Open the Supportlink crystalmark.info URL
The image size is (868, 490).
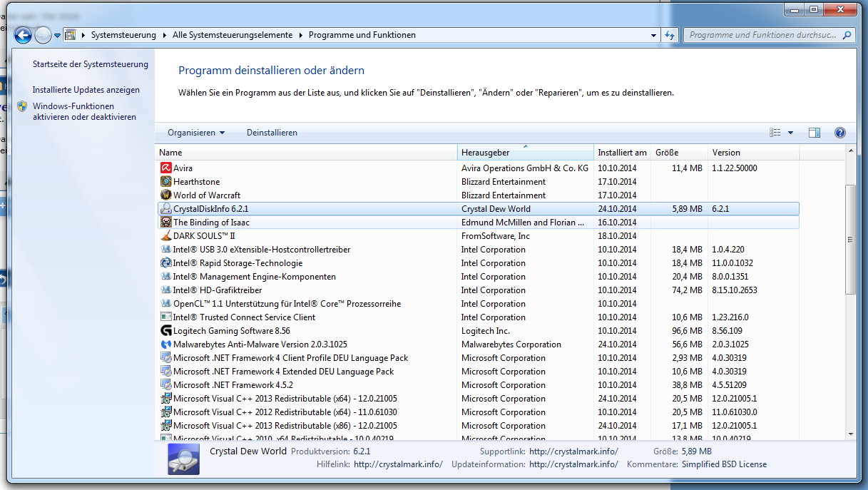click(573, 451)
